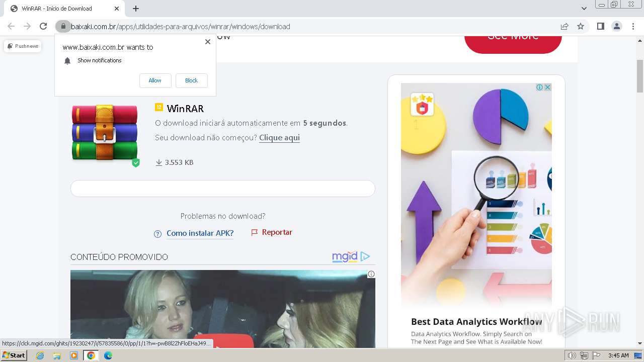
Task: Click the Reportar link
Action: click(277, 232)
